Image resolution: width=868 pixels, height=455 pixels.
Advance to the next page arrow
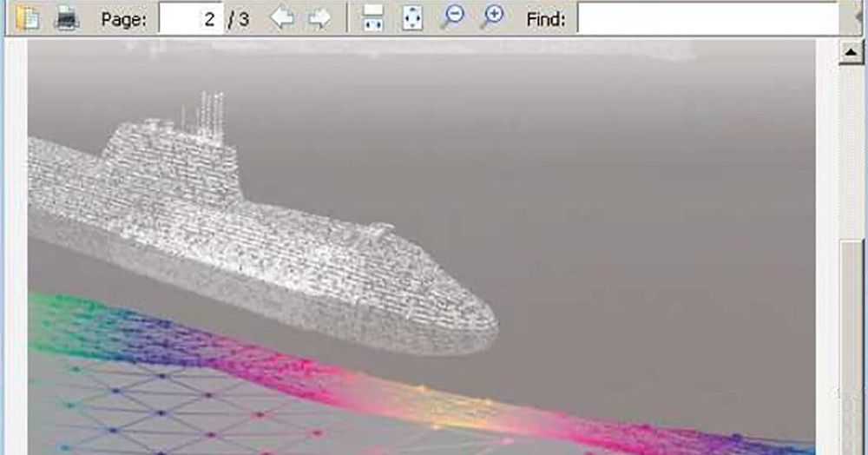[x=319, y=18]
